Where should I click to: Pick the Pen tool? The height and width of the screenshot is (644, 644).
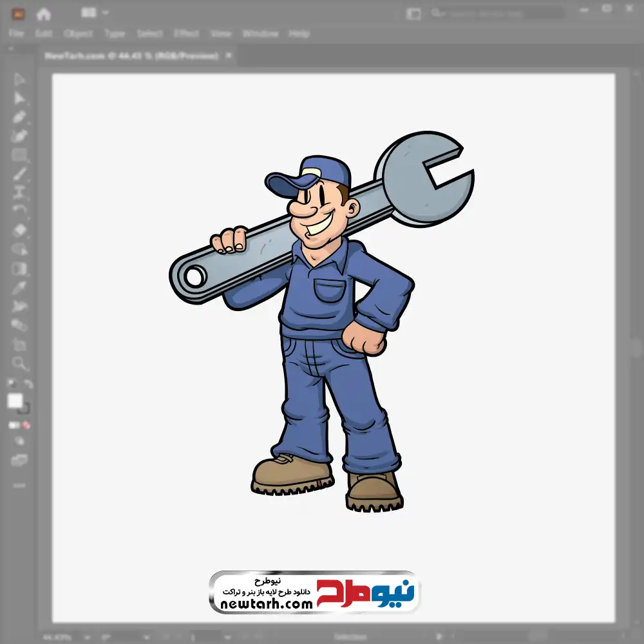(x=19, y=117)
